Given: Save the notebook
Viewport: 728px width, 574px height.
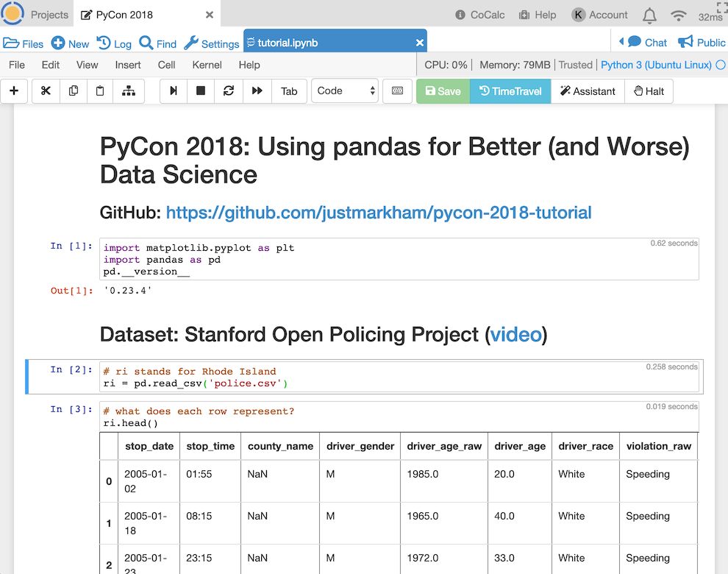Looking at the screenshot, I should click(x=443, y=91).
